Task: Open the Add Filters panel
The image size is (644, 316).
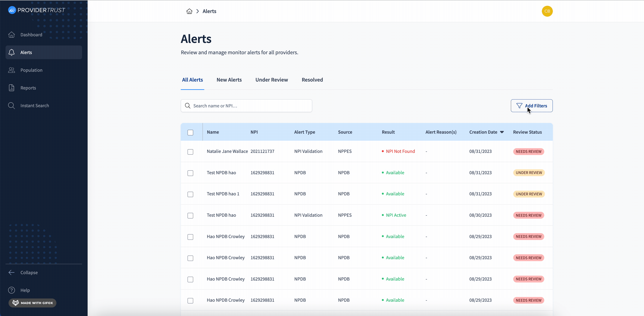Action: pos(531,106)
